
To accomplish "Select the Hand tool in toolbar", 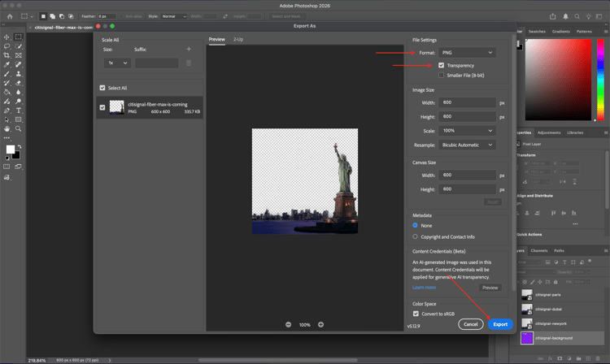I will click(x=7, y=128).
